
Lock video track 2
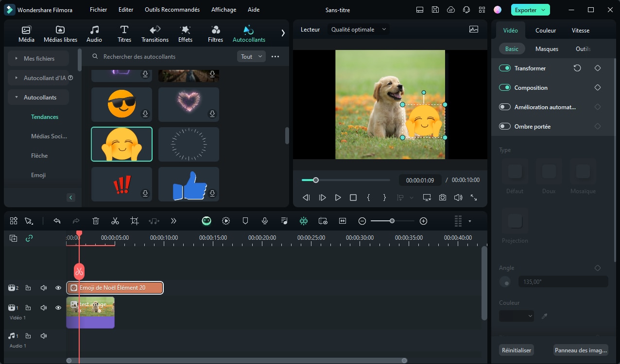pos(28,288)
